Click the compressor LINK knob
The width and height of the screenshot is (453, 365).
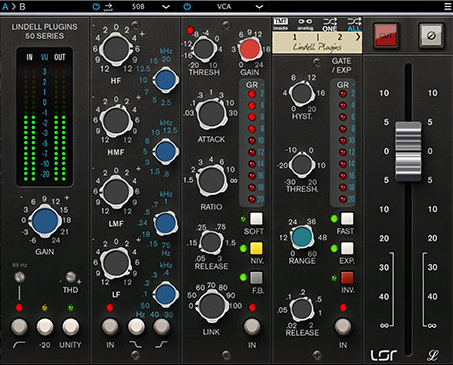[211, 306]
